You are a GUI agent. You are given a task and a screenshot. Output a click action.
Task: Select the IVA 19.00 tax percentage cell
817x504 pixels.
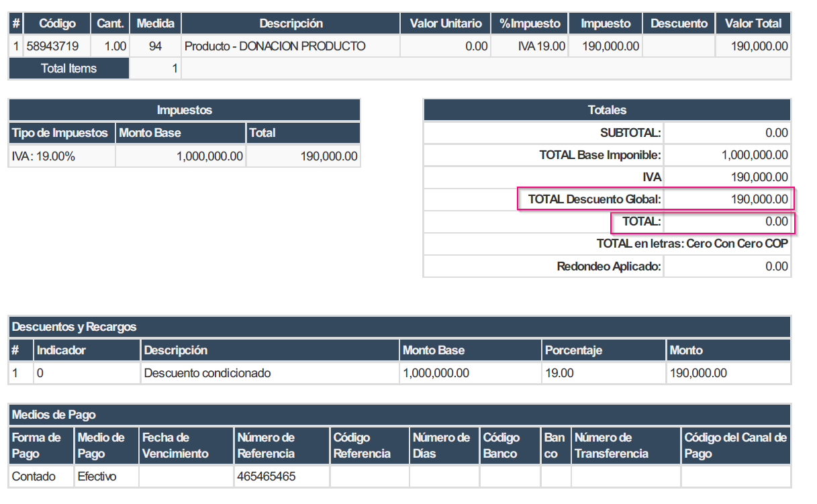pyautogui.click(x=542, y=46)
